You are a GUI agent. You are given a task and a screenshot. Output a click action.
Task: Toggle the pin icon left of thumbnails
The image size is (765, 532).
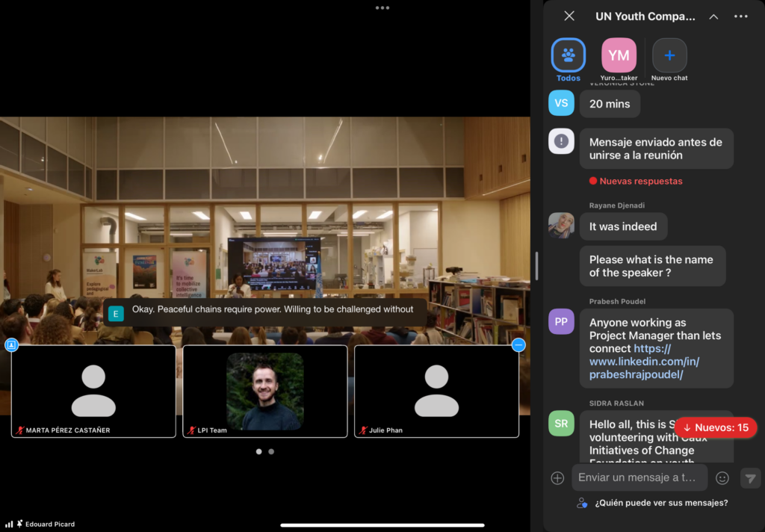(11, 345)
